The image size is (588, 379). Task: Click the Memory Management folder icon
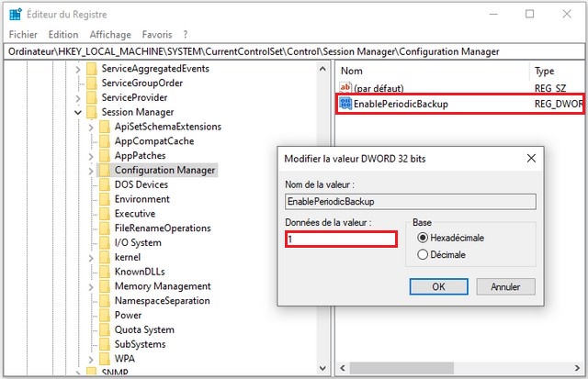tap(105, 286)
